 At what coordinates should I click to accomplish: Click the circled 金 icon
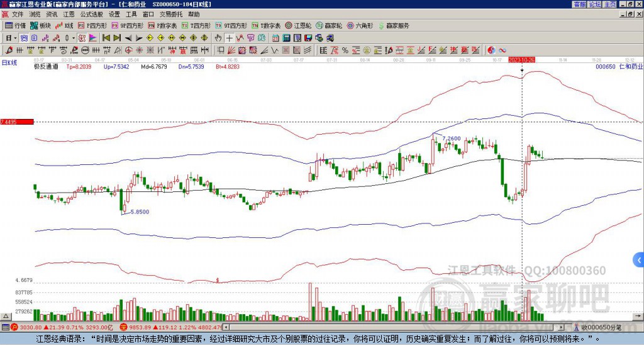[x=367, y=50]
